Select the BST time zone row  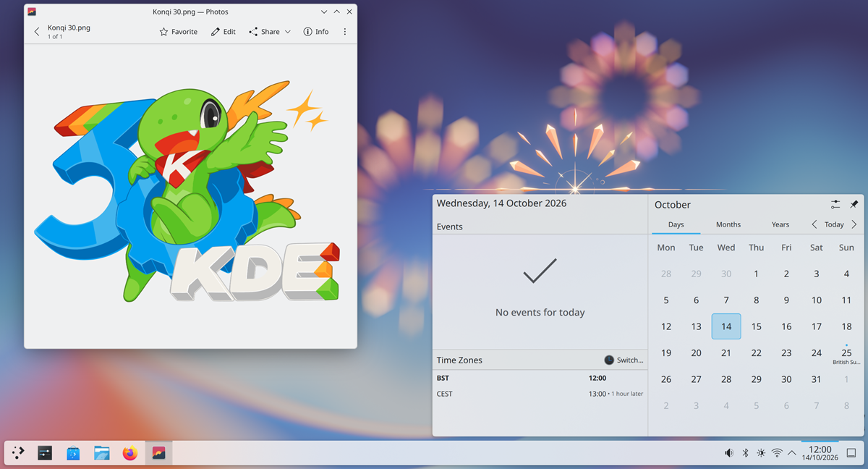pos(540,378)
